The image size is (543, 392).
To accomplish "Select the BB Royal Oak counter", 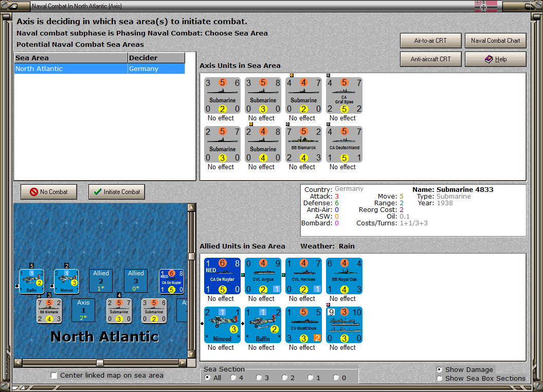I will pos(344,276).
